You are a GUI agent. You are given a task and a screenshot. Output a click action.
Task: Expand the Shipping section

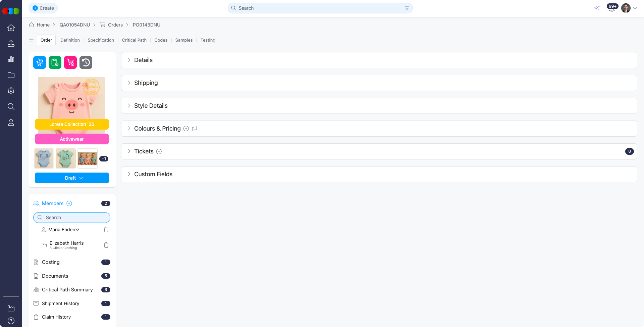pos(146,83)
